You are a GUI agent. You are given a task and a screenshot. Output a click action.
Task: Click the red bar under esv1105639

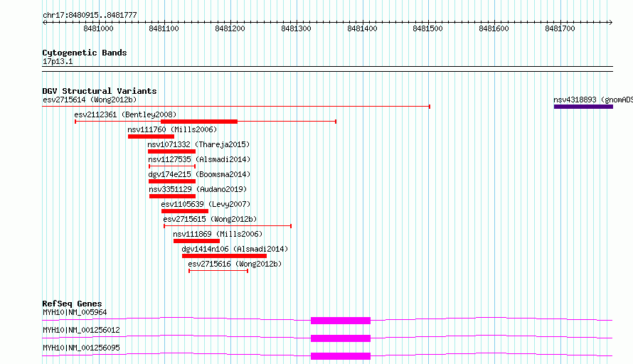[185, 211]
